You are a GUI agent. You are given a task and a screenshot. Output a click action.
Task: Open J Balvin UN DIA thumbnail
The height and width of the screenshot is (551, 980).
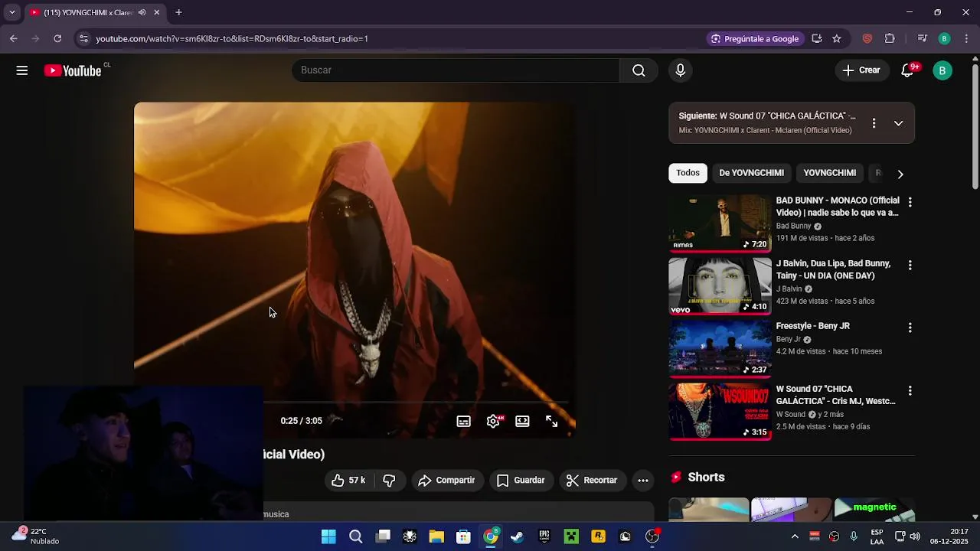[720, 285]
